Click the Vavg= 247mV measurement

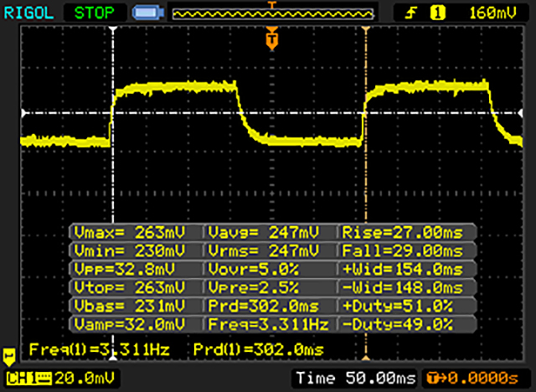click(x=264, y=232)
